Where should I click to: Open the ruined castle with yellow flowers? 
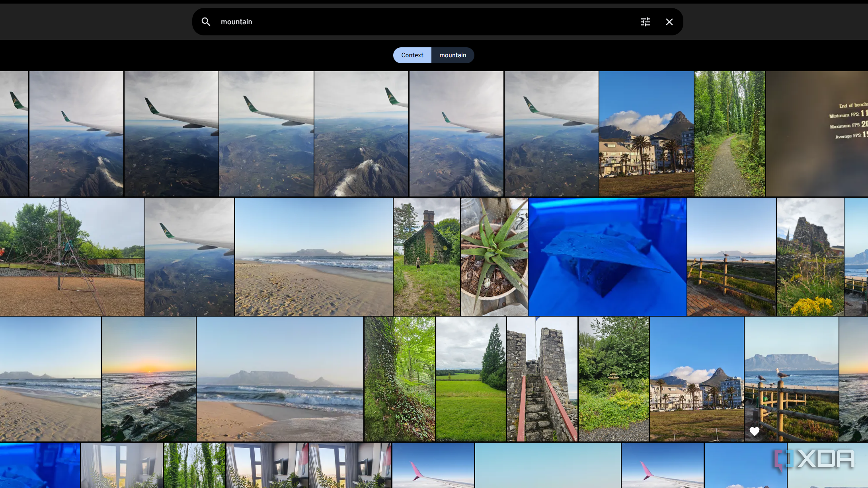[x=810, y=257]
